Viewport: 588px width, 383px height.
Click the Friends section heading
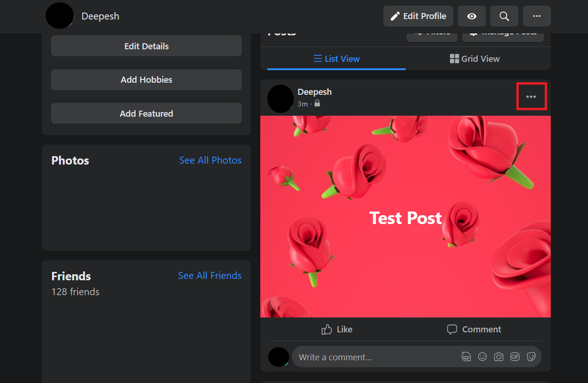(x=71, y=276)
